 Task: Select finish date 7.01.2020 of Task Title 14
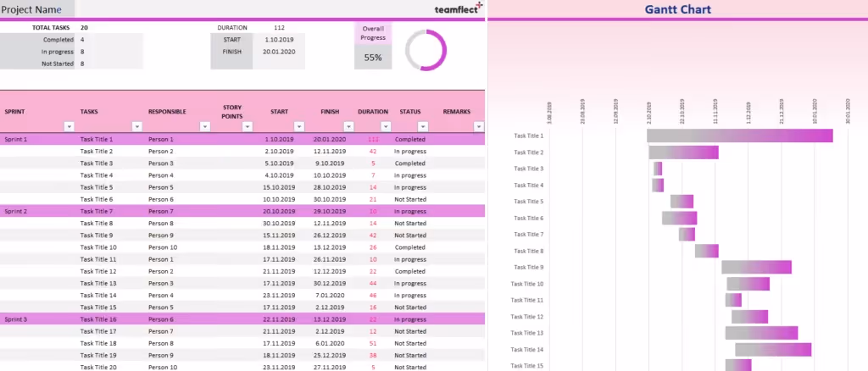click(x=329, y=296)
